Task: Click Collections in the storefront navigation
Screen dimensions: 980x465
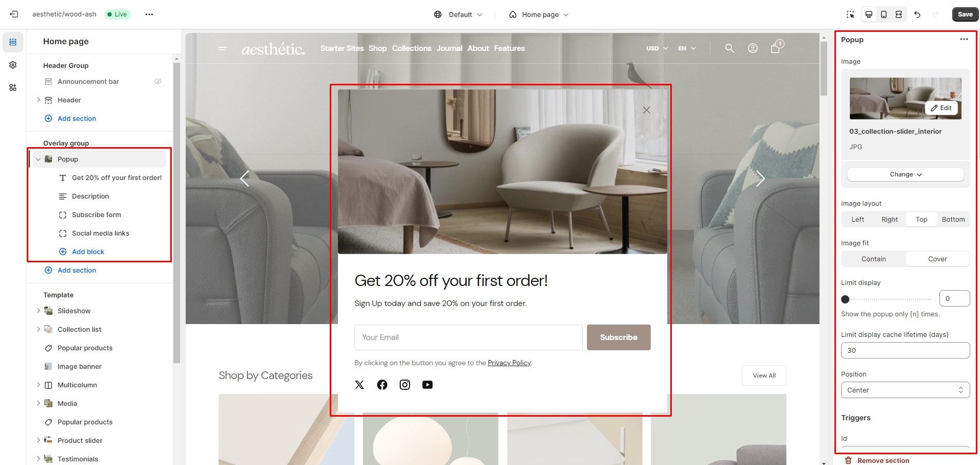Action: coord(412,48)
